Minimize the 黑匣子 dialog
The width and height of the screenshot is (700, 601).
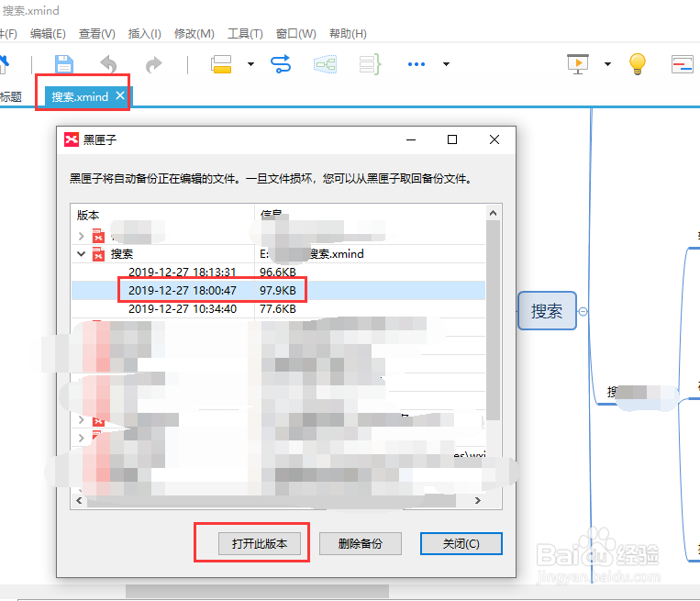411,139
